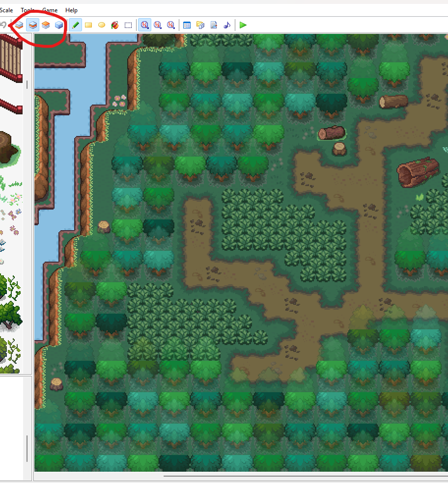Select the green Pencil drawing tool
This screenshot has width=448, height=483.
pyautogui.click(x=75, y=25)
